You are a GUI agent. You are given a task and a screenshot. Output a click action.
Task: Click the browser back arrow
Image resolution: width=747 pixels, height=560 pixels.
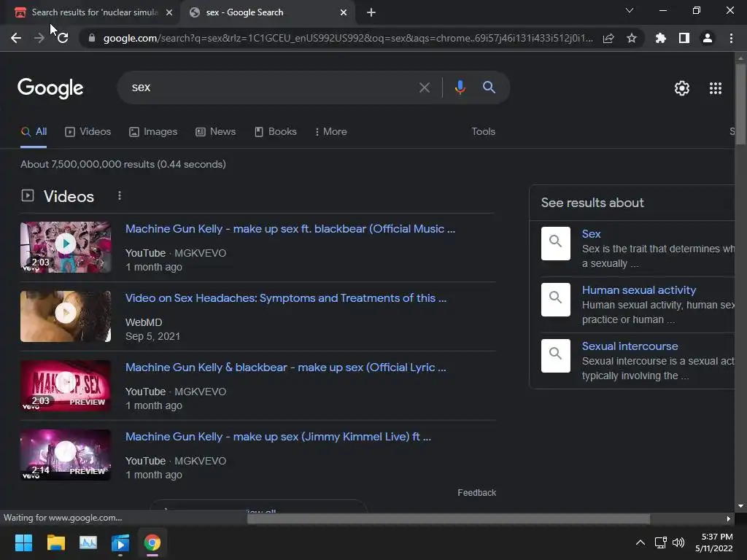click(16, 38)
